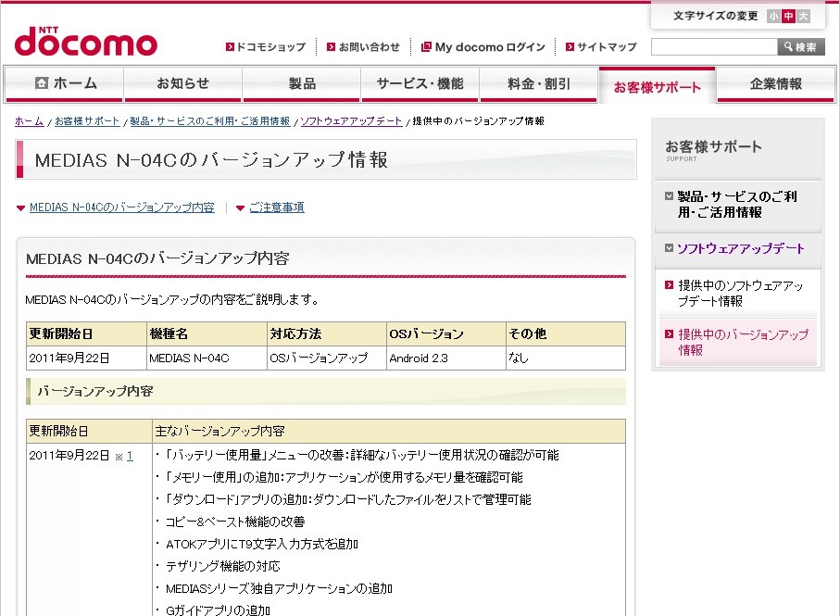The width and height of the screenshot is (840, 616).
Task: Click the テザリング機能の対応 item
Action: tap(223, 566)
